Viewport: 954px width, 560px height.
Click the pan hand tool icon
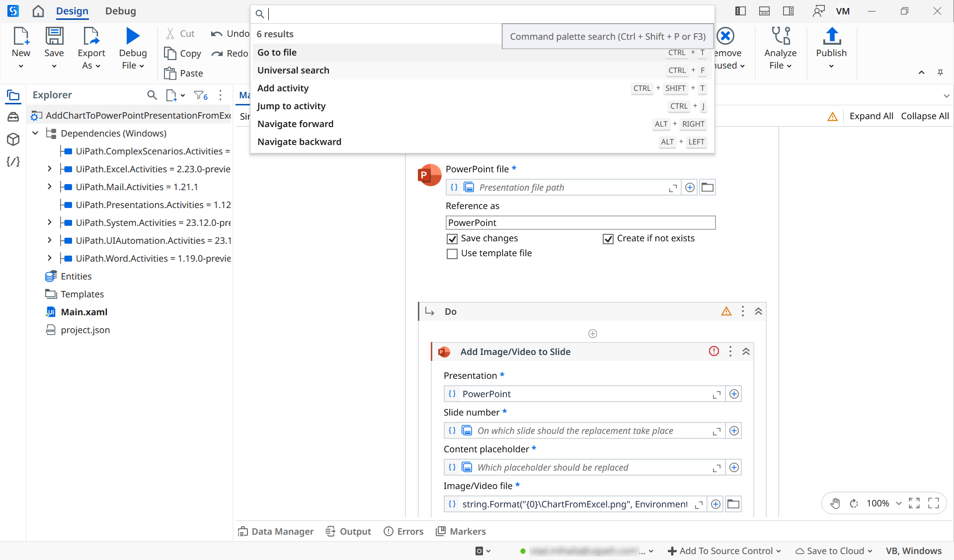click(835, 503)
